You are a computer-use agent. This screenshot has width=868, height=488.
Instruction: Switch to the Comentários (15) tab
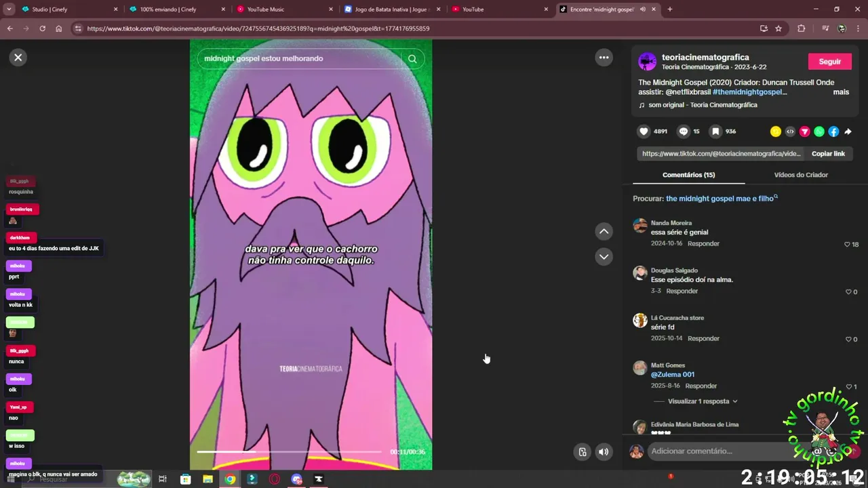(x=688, y=175)
